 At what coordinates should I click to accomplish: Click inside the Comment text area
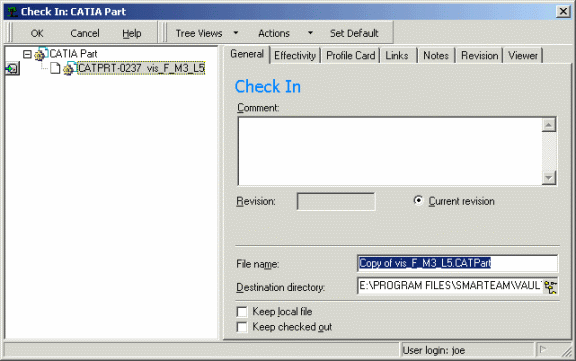(x=390, y=151)
